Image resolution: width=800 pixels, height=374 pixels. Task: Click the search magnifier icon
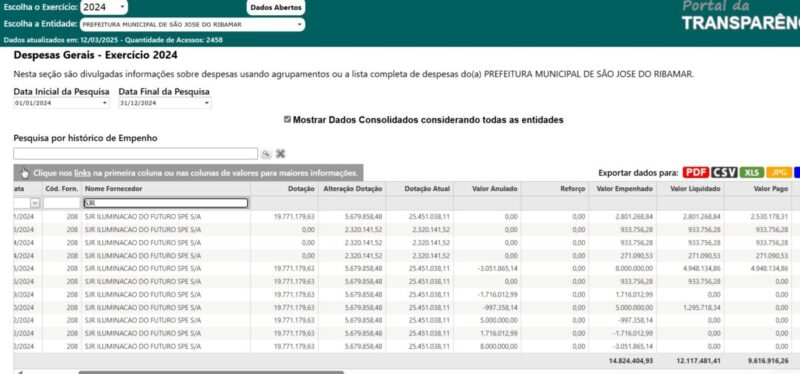pos(266,154)
